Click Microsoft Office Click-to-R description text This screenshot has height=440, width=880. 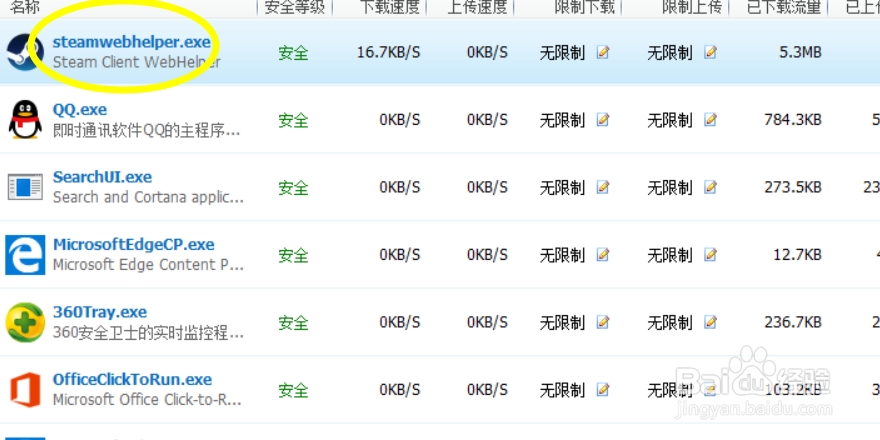(147, 400)
